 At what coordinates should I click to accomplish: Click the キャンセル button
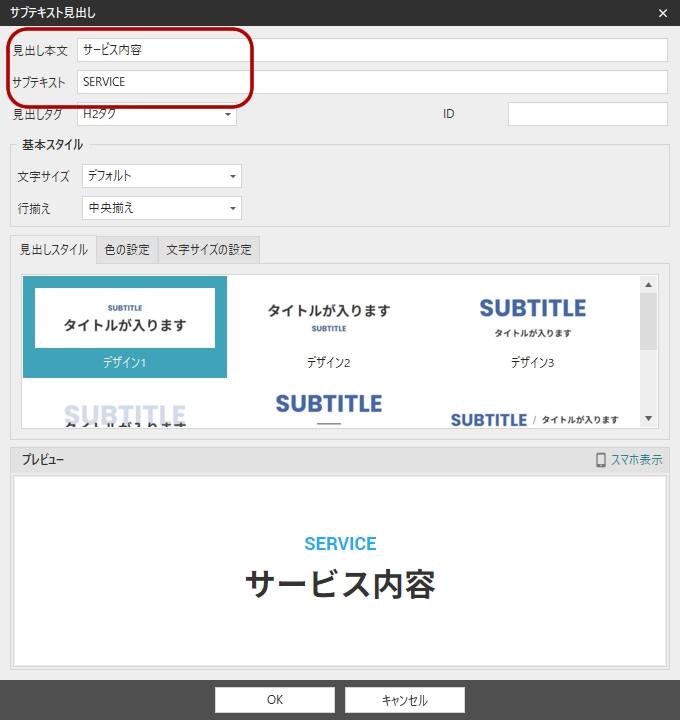[x=404, y=700]
